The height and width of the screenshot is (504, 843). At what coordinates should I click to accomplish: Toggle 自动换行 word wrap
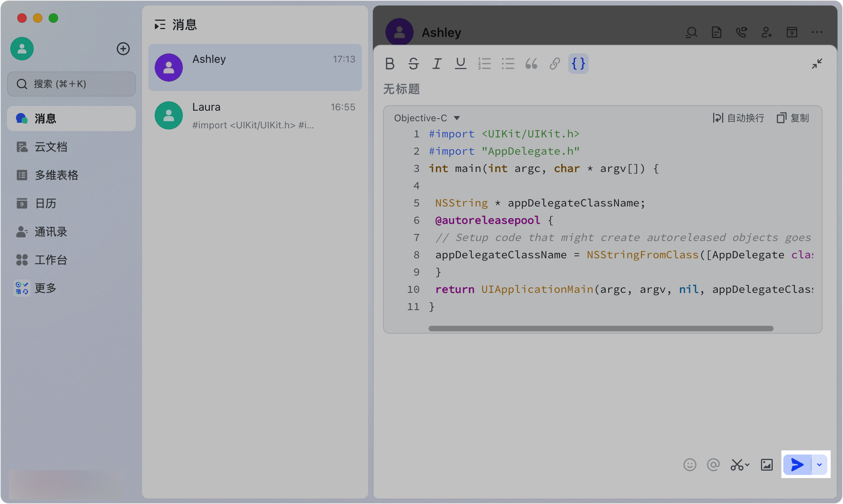click(x=738, y=118)
